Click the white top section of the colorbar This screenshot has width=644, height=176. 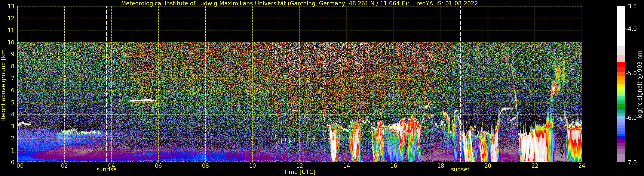click(x=621, y=26)
